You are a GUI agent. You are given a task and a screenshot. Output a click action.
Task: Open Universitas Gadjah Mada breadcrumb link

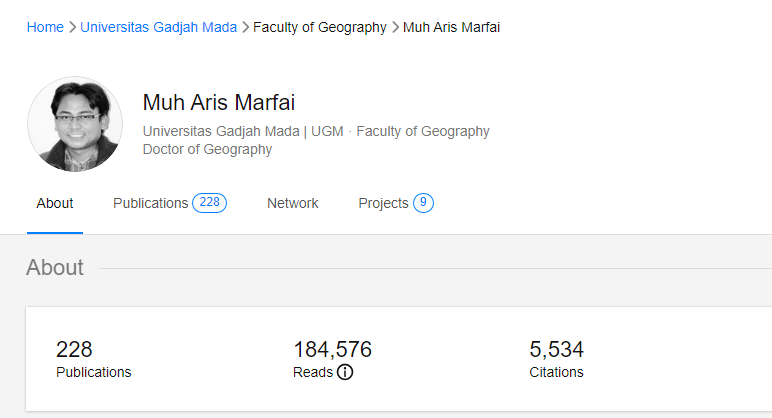click(x=158, y=27)
